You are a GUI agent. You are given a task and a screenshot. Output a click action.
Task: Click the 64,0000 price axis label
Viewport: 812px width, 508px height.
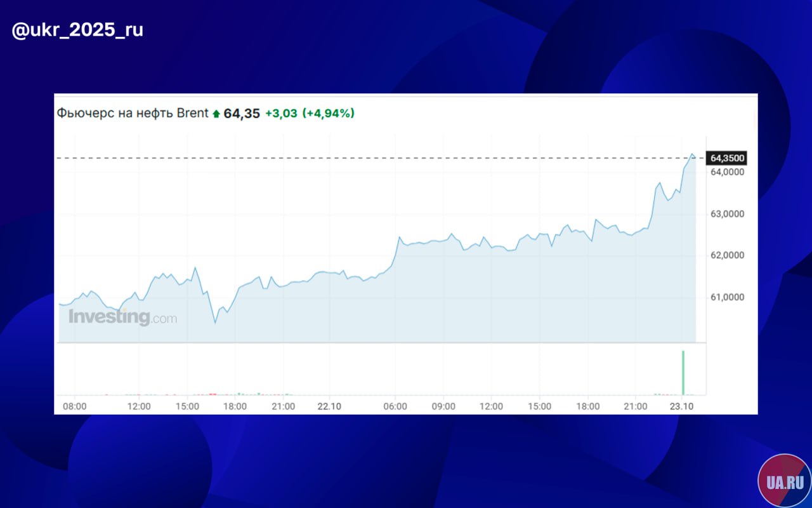[x=727, y=172]
